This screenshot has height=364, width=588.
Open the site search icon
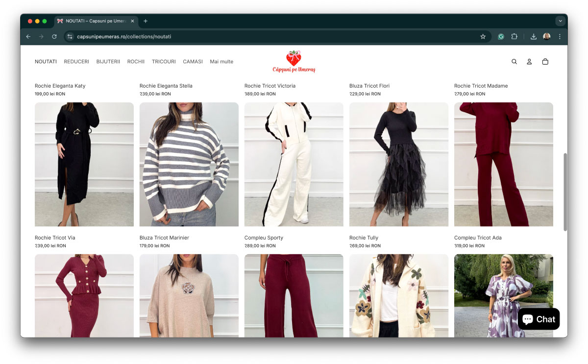click(514, 62)
